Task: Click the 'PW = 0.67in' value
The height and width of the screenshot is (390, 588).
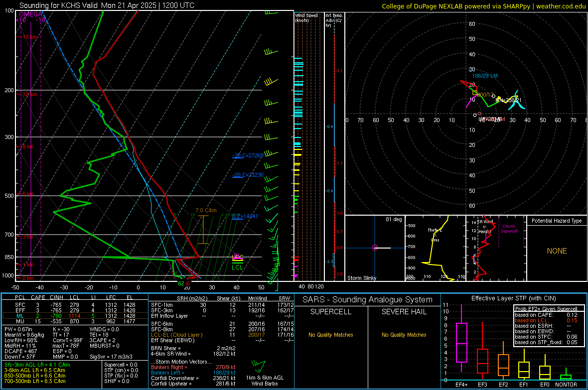Action: pos(18,329)
